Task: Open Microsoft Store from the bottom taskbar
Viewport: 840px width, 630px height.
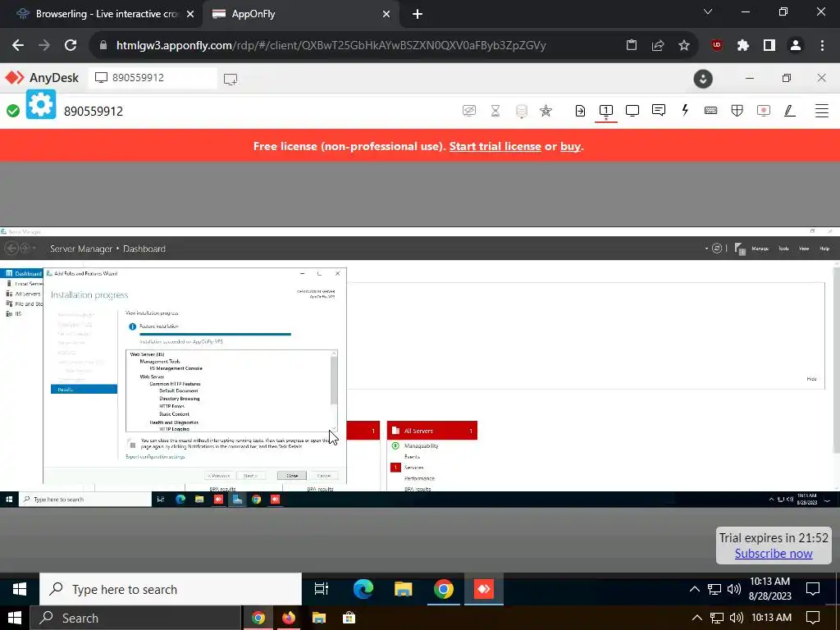Action: pos(349,618)
